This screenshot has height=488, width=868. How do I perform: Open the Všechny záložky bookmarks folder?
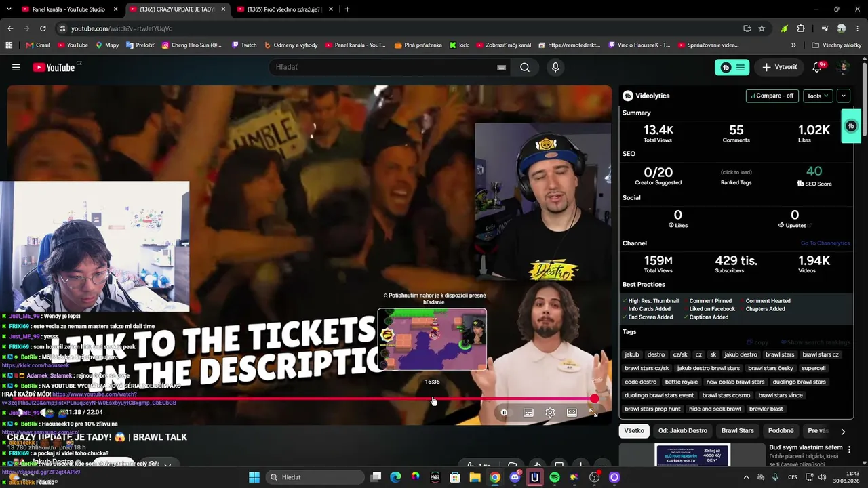pos(836,45)
